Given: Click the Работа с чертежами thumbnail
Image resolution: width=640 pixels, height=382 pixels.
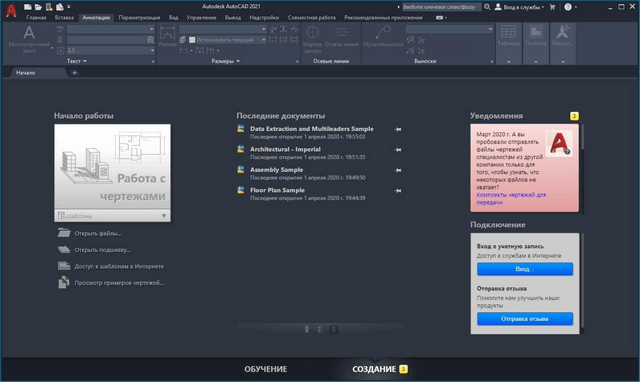Looking at the screenshot, I should tap(112, 167).
